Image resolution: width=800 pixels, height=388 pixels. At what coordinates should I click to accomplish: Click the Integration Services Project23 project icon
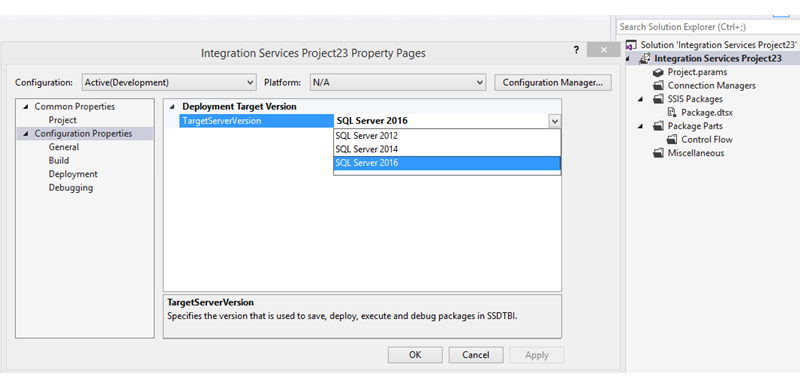pos(645,58)
